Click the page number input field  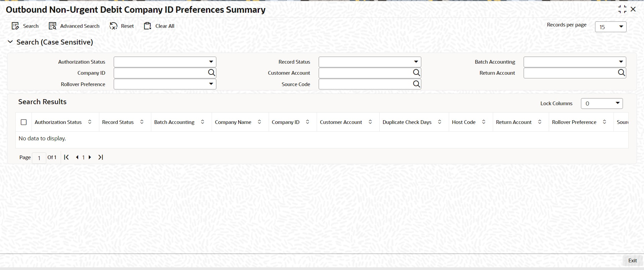pos(39,158)
